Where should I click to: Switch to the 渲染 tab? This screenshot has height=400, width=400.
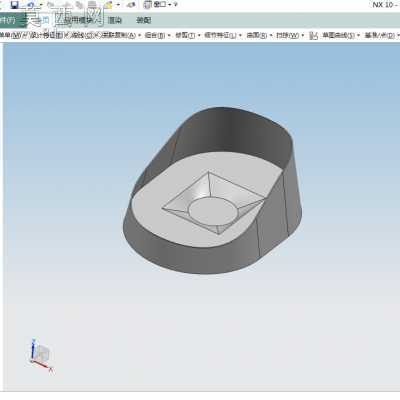[115, 20]
